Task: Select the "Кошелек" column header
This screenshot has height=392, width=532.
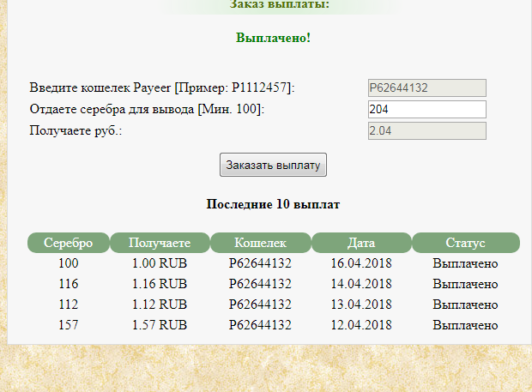Action: tap(260, 243)
